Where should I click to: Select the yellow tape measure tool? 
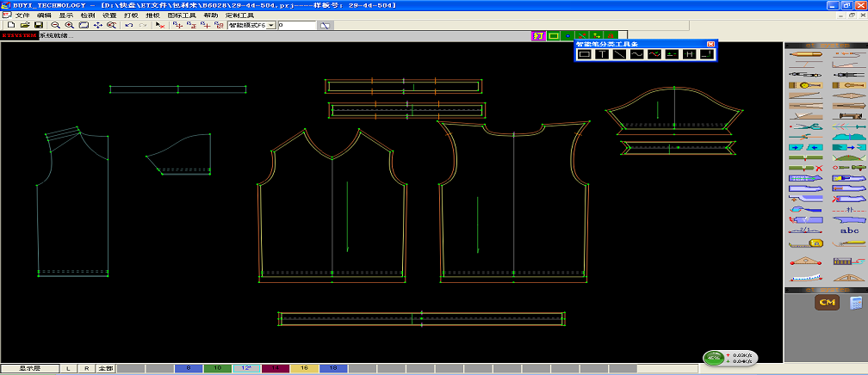tap(806, 243)
